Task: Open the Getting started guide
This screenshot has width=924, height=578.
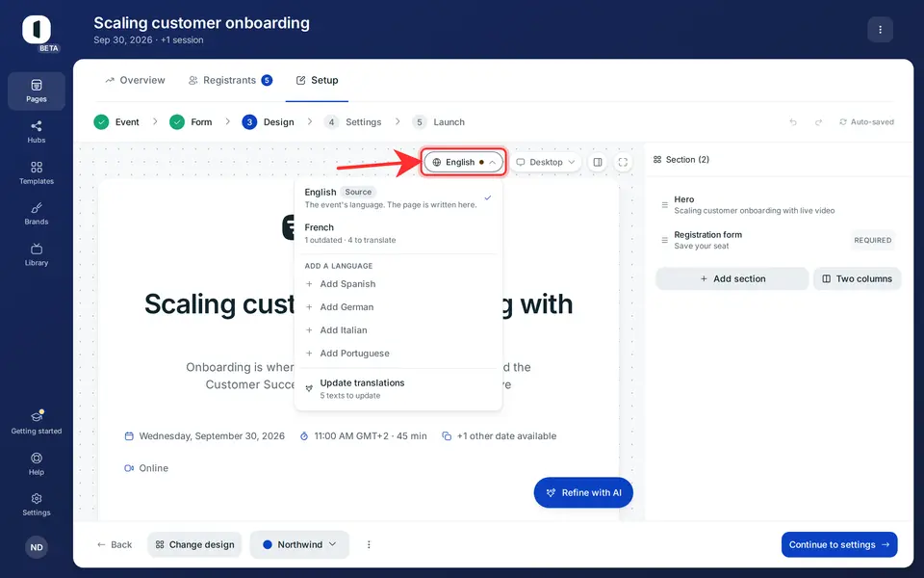Action: point(36,423)
